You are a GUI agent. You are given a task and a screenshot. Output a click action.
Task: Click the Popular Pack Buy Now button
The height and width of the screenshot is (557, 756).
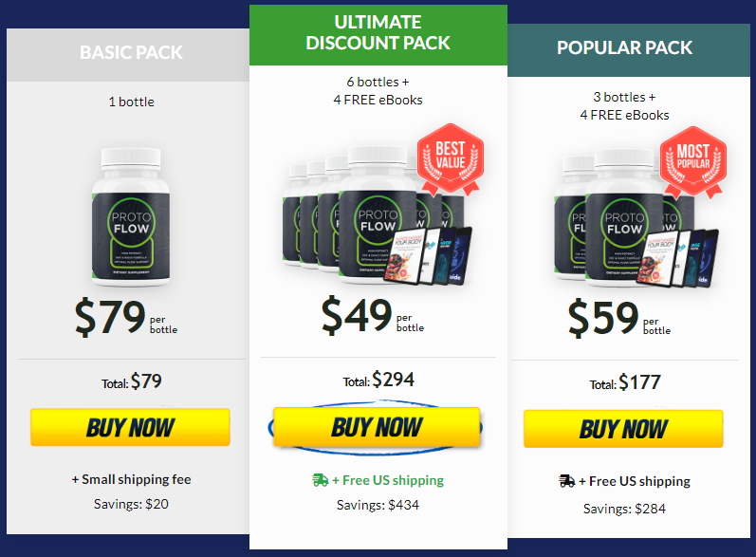tap(623, 429)
